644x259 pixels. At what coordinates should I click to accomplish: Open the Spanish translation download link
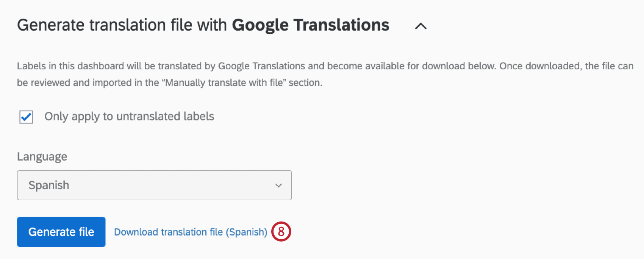(191, 232)
